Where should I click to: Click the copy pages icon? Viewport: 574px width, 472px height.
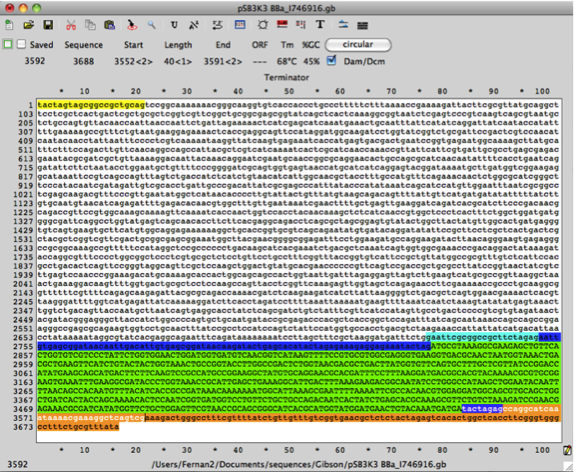90,25
